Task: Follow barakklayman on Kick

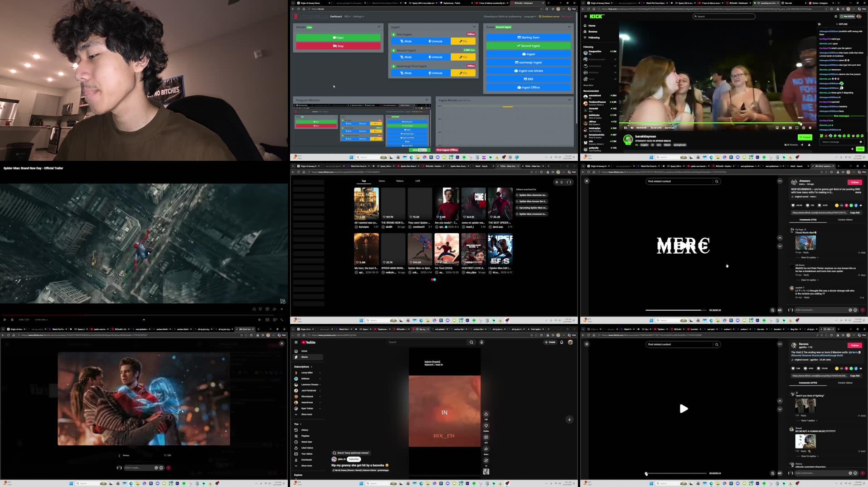Action: coord(805,137)
